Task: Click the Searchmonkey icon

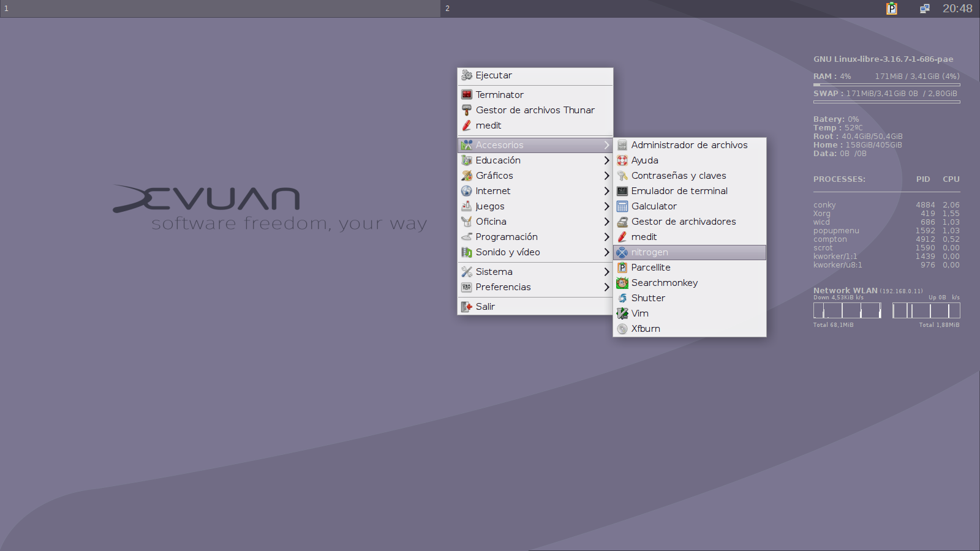Action: click(622, 283)
